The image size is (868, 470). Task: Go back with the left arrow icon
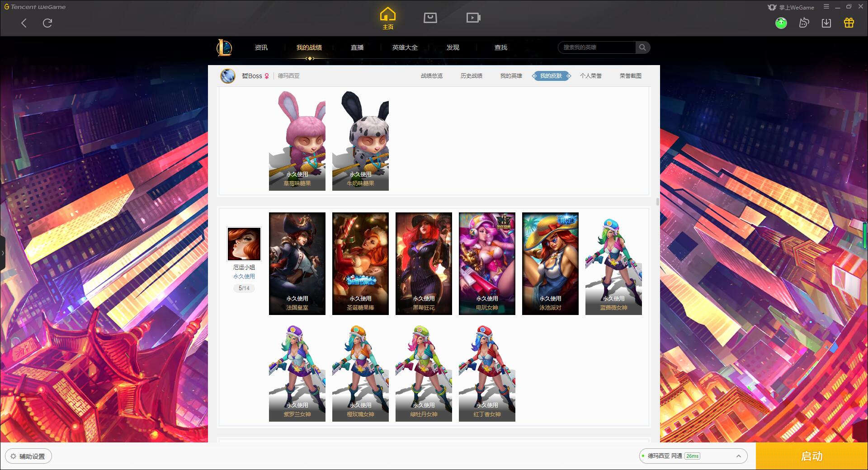click(x=24, y=23)
